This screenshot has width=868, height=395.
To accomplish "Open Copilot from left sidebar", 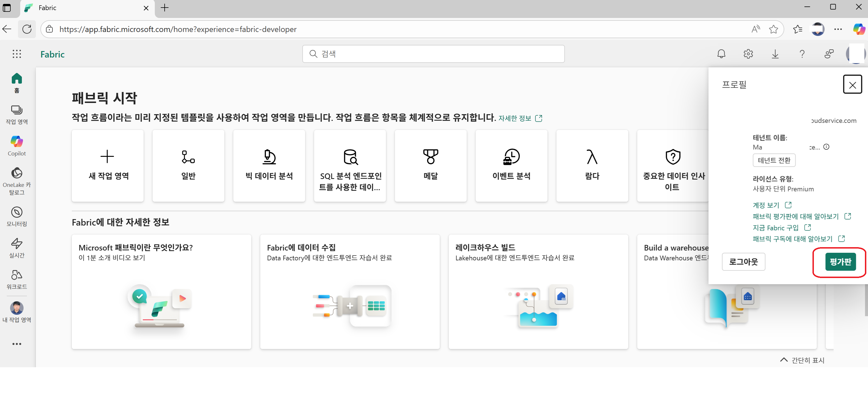I will [17, 146].
